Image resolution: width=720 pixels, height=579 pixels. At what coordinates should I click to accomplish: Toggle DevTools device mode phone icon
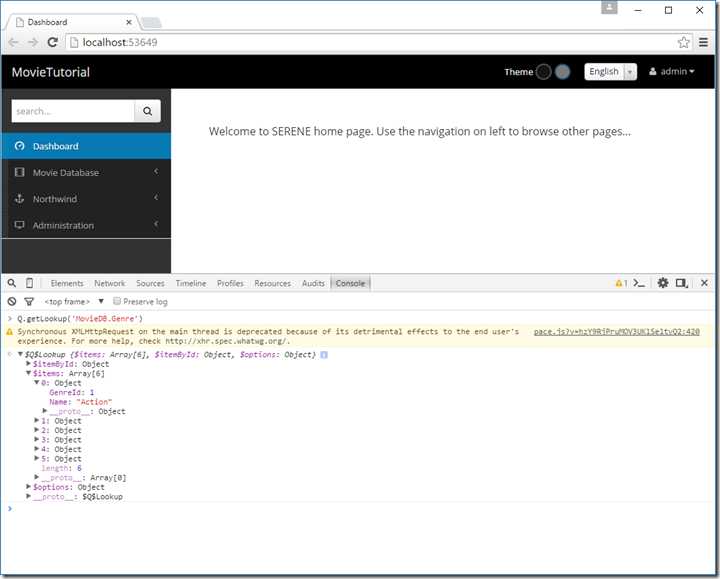(x=29, y=283)
